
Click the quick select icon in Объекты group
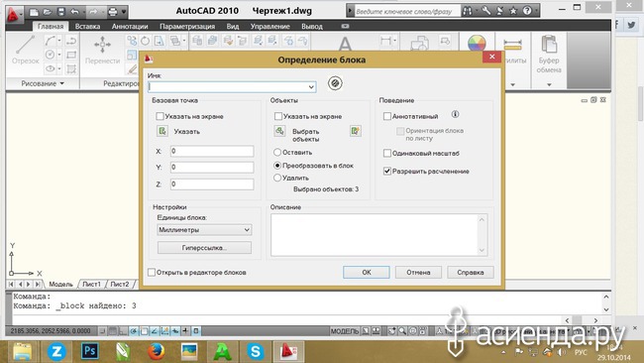356,131
